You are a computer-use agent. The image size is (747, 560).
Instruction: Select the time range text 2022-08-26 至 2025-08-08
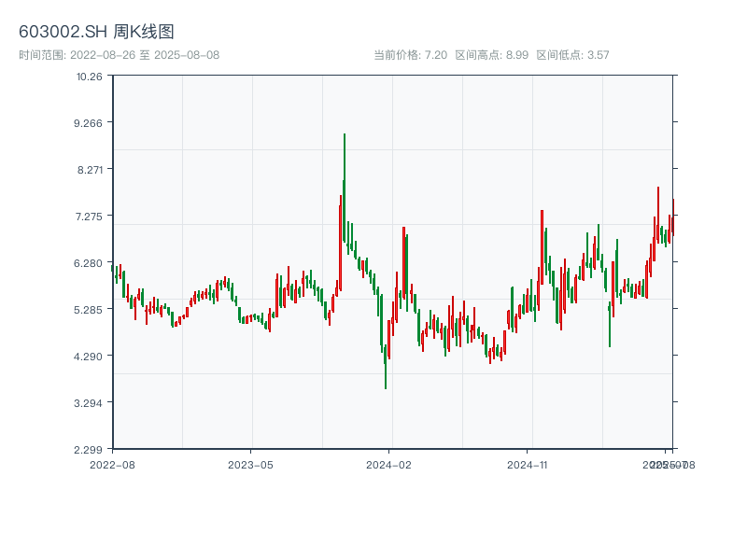(x=145, y=55)
